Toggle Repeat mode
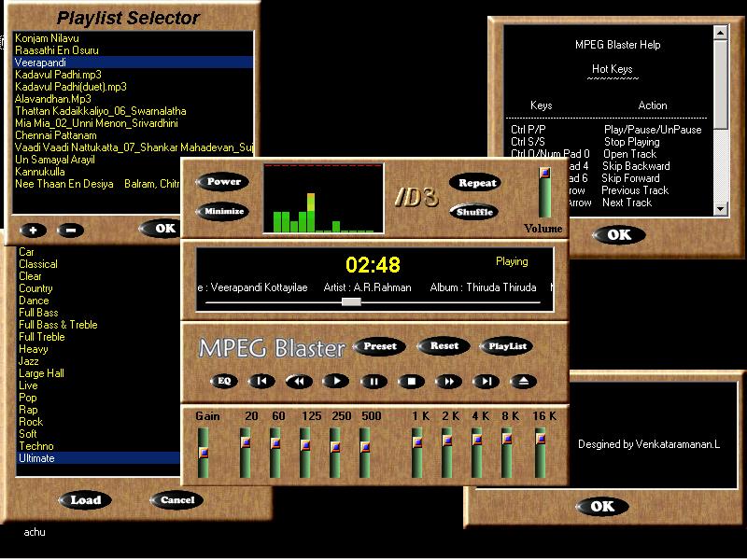The image size is (747, 560). click(475, 183)
